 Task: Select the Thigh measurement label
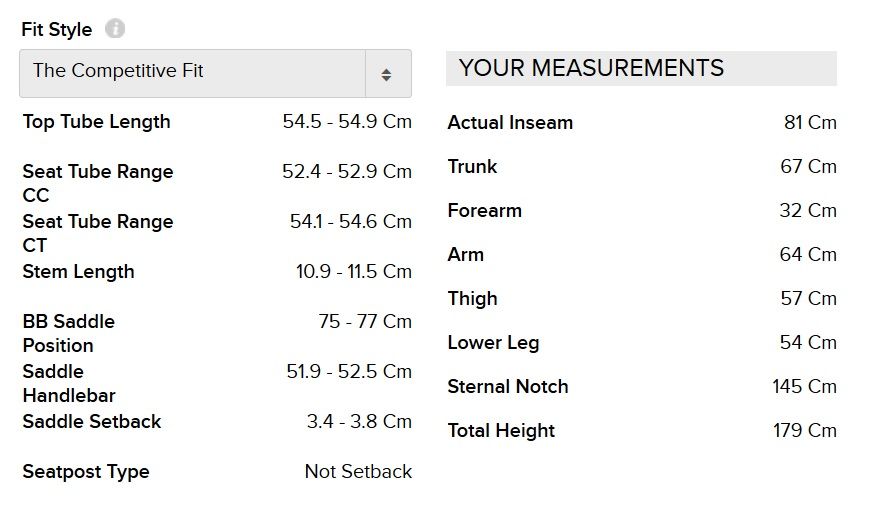[472, 299]
